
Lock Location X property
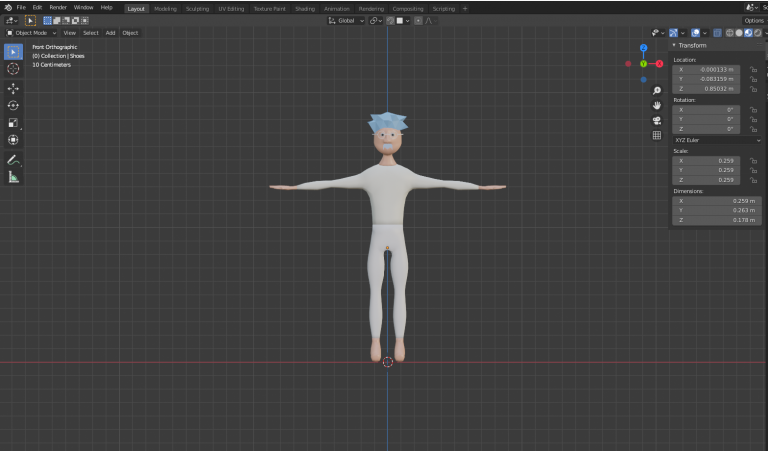pos(753,70)
